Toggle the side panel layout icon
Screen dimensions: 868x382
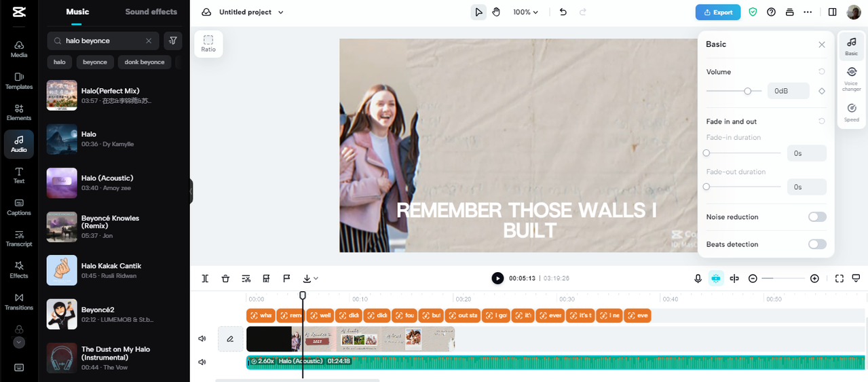[x=833, y=12]
